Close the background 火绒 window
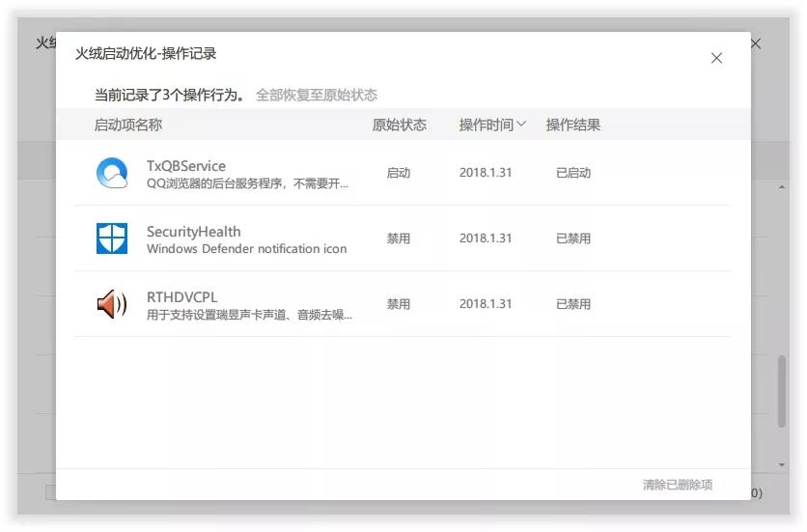This screenshot has height=532, width=807. coord(756,43)
